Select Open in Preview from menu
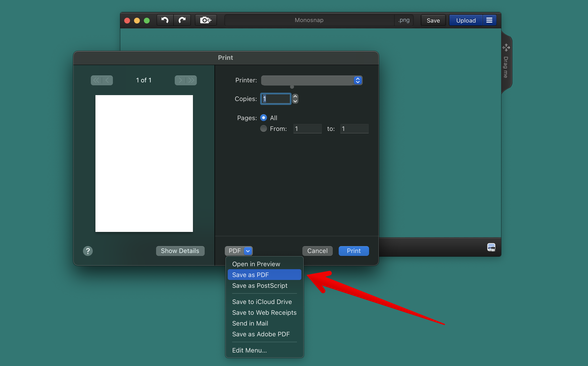 coord(256,264)
